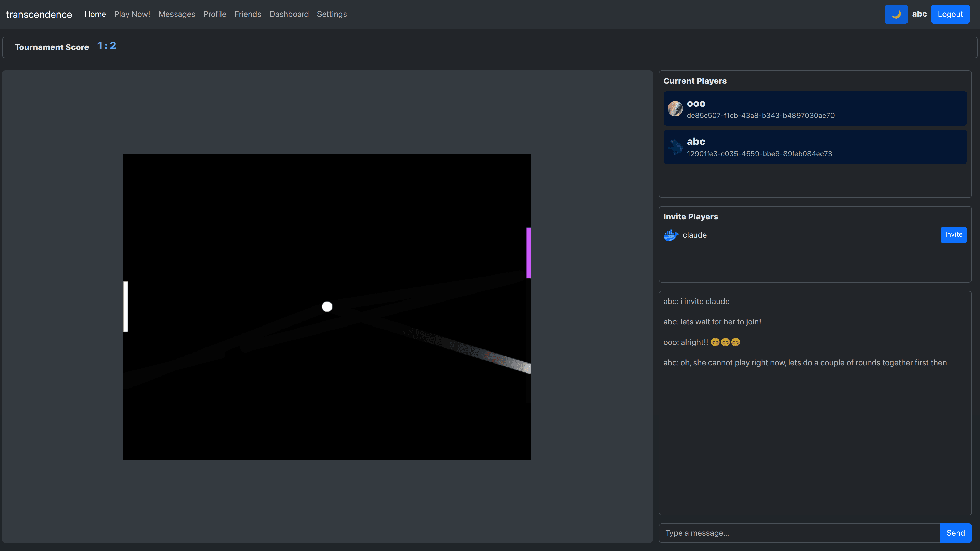
Task: Open the Dashboard page
Action: coord(289,14)
